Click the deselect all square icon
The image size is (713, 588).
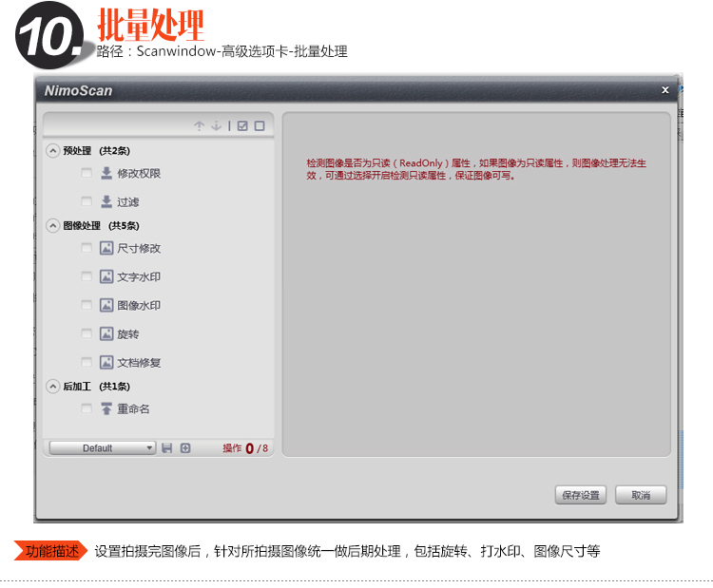(x=260, y=125)
